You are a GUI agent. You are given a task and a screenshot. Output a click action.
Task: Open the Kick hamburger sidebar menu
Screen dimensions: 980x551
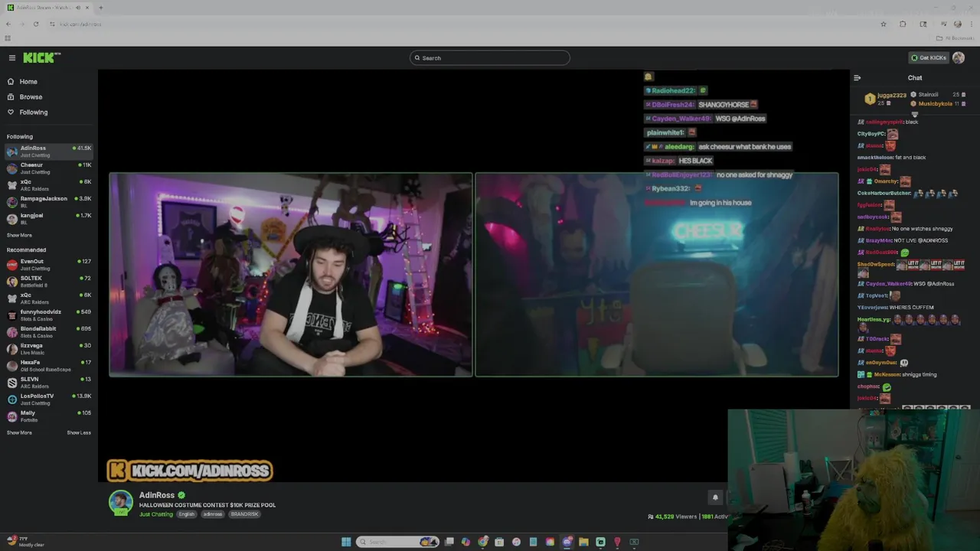pos(12,58)
